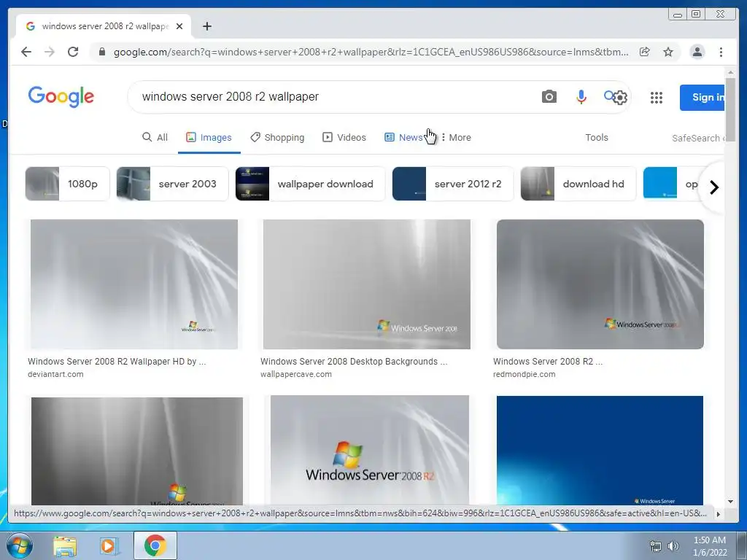Click the page's vertical scrollbar thumb

click(730, 109)
